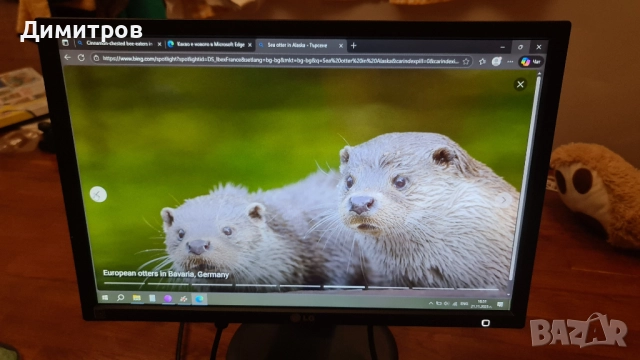Minimize the Edge window
The width and height of the screenshot is (640, 360).
pyautogui.click(x=502, y=47)
